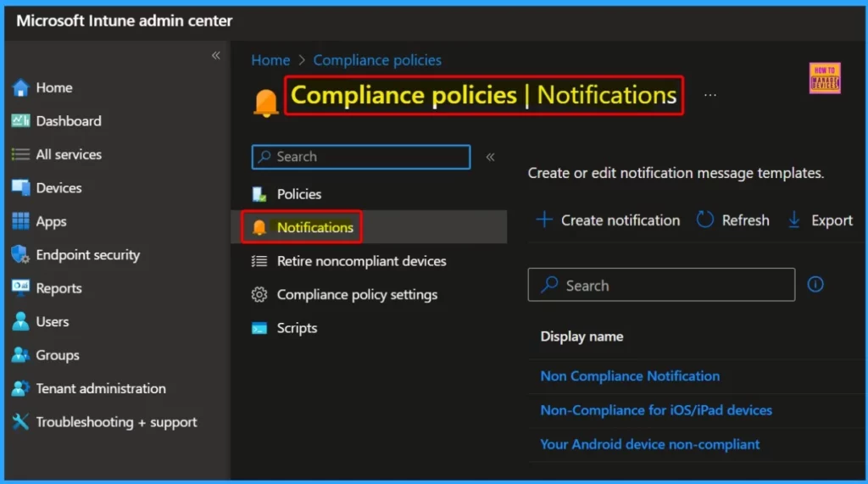The width and height of the screenshot is (868, 484).
Task: Focus the menu pane Search box
Action: (x=361, y=157)
